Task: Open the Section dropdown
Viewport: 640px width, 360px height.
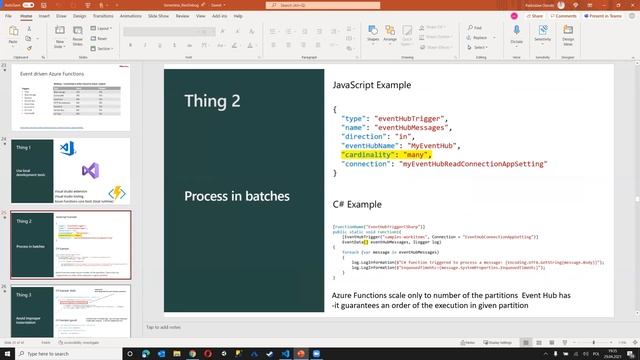Action: tap(102, 49)
